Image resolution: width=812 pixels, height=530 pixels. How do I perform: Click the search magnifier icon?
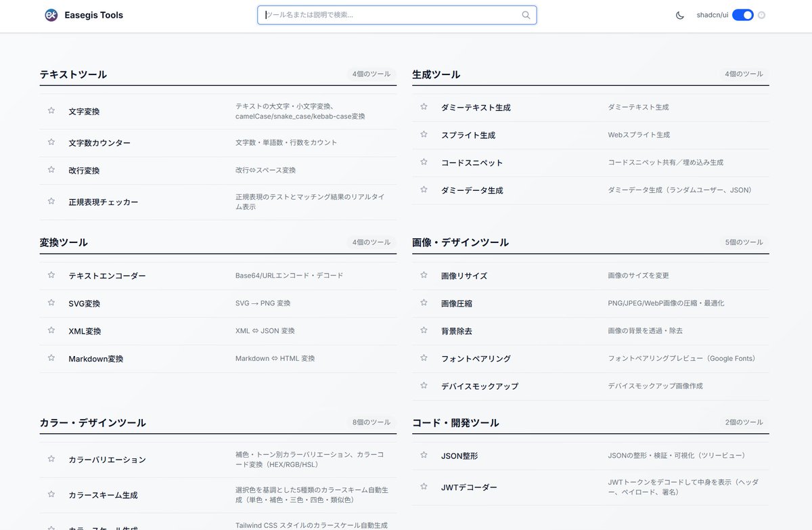tap(526, 15)
